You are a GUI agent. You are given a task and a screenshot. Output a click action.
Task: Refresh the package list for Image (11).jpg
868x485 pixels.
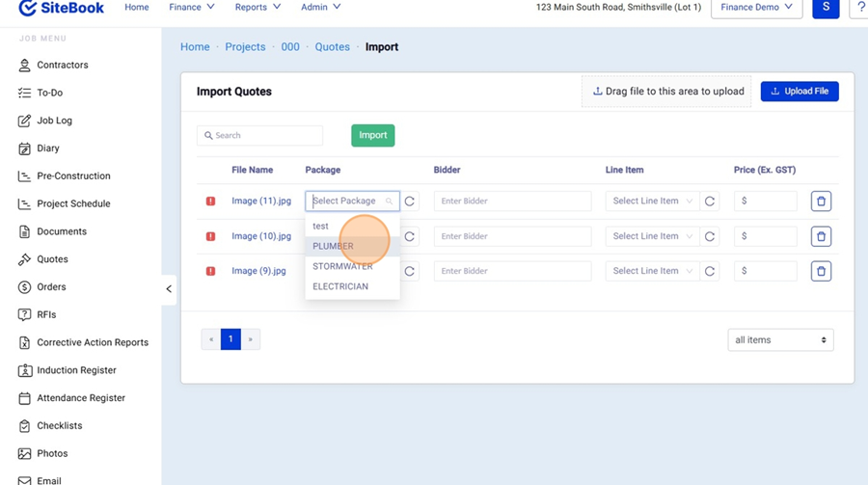click(410, 202)
